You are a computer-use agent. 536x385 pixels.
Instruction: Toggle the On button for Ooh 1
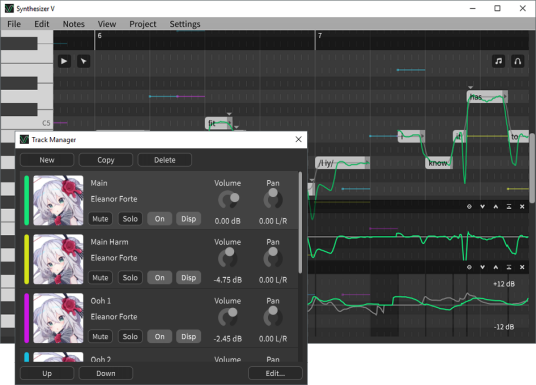(160, 336)
